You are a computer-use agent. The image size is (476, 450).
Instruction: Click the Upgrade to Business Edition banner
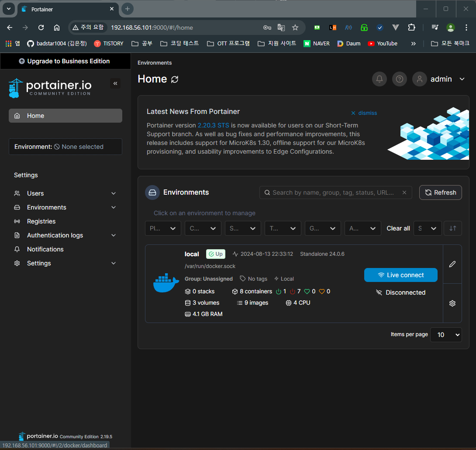[x=65, y=61]
